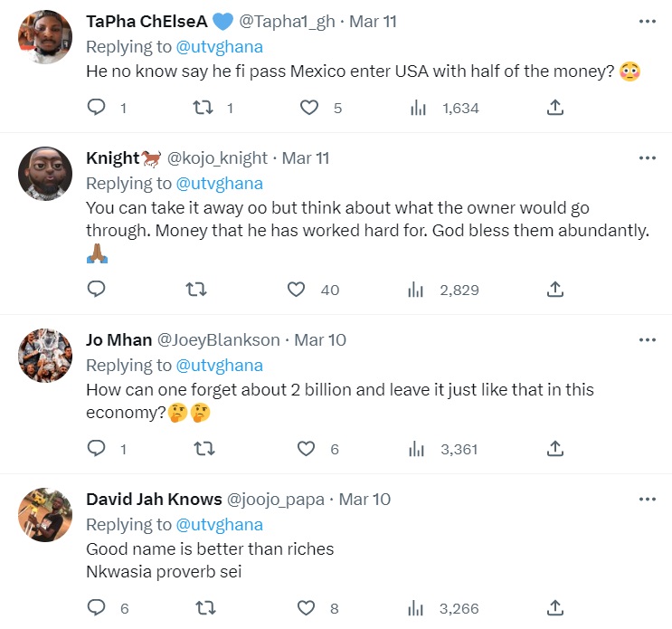Open Jo Mhan's profile picture

tap(45, 355)
